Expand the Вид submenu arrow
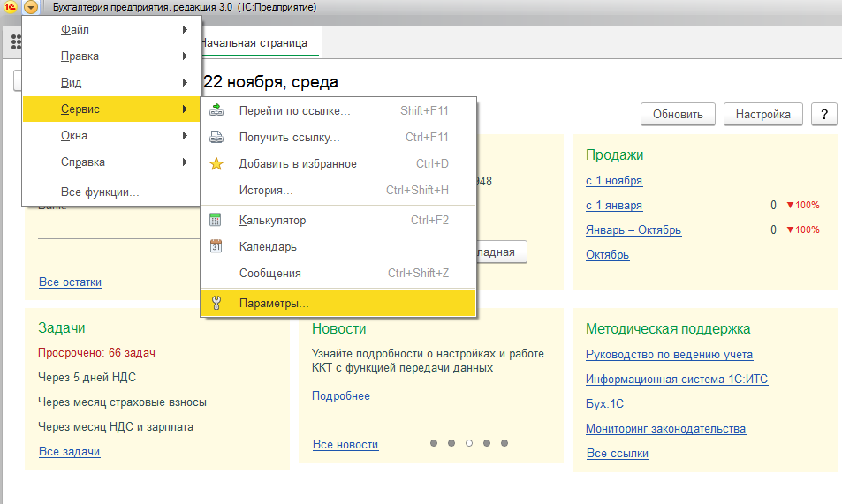842x504 pixels. 185,83
